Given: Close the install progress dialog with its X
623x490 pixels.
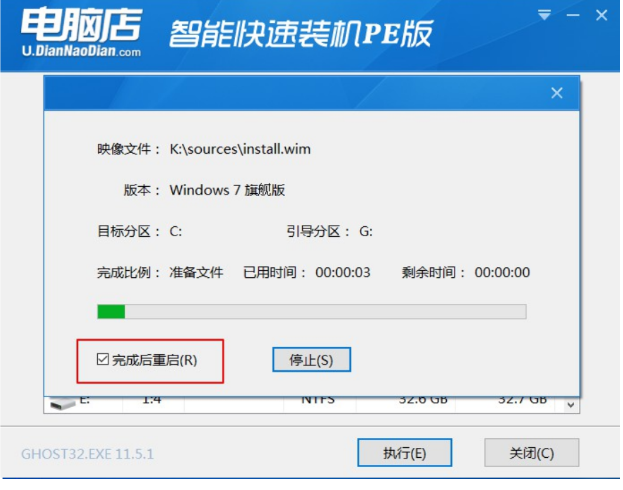Looking at the screenshot, I should [557, 93].
